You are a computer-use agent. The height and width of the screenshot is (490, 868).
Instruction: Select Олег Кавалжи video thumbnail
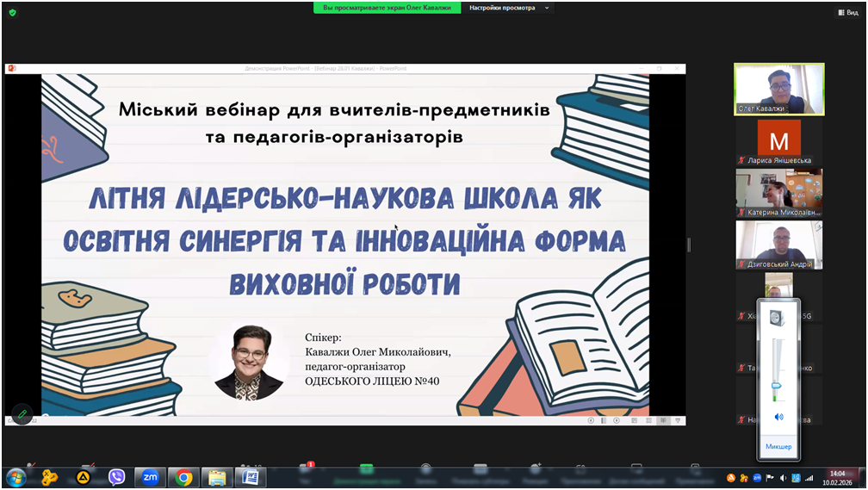[778, 89]
